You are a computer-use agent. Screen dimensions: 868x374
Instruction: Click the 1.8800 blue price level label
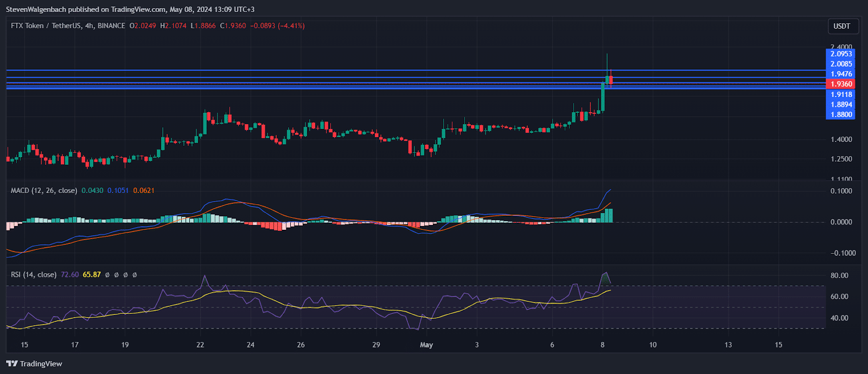pos(841,114)
